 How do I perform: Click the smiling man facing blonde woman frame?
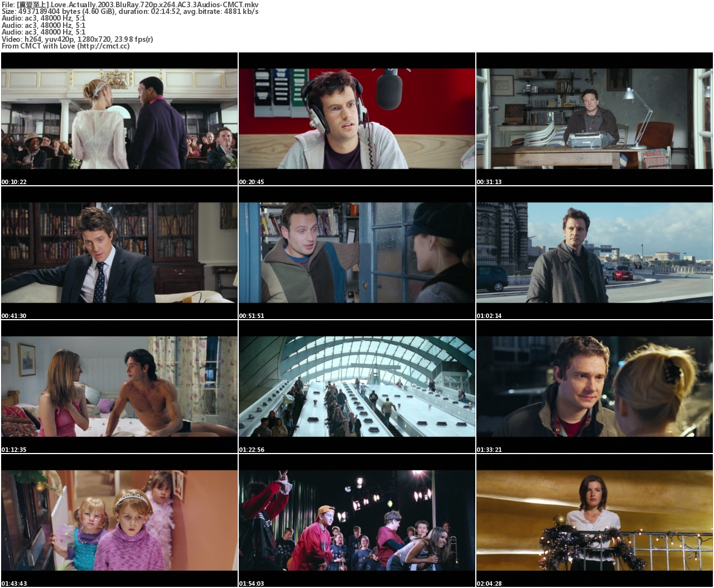tap(594, 386)
